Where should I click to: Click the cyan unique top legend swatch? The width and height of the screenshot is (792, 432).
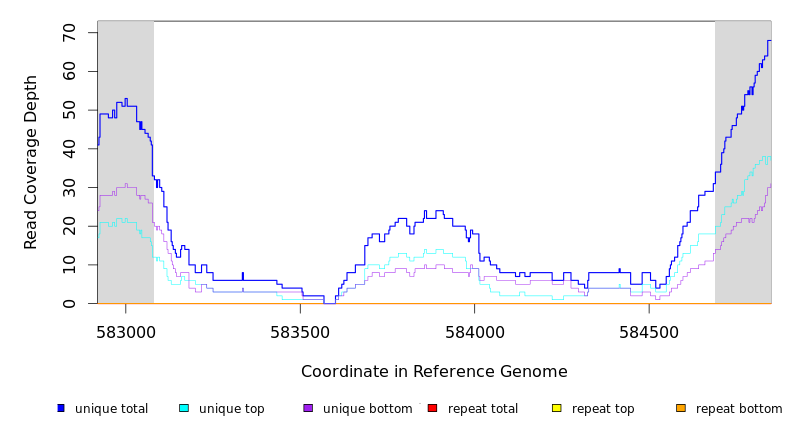(x=184, y=408)
